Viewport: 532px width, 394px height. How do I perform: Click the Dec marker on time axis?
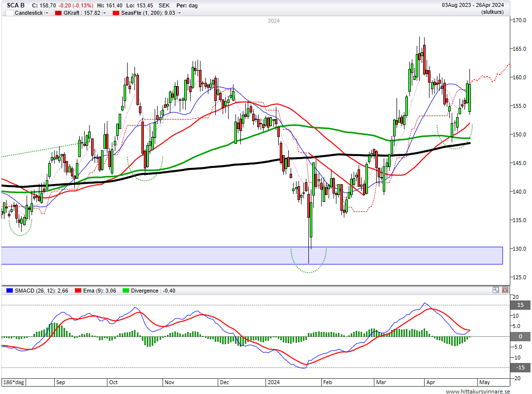coord(224,382)
